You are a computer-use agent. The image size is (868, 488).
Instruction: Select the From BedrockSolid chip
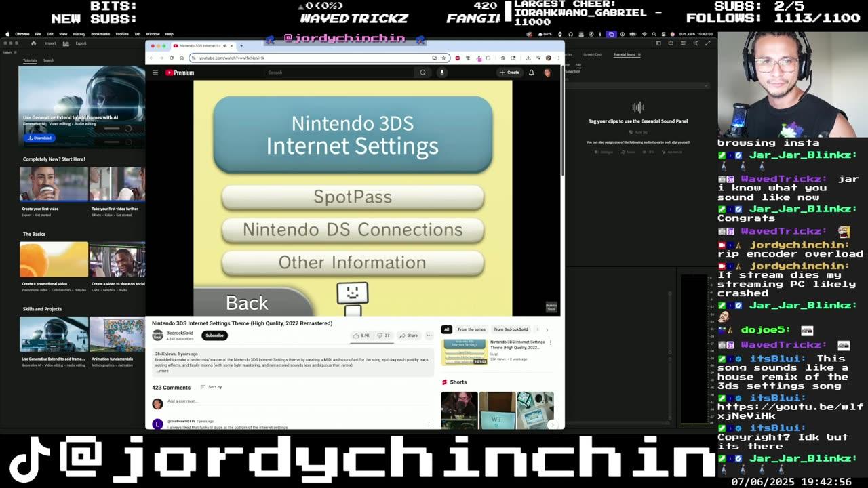coord(511,329)
